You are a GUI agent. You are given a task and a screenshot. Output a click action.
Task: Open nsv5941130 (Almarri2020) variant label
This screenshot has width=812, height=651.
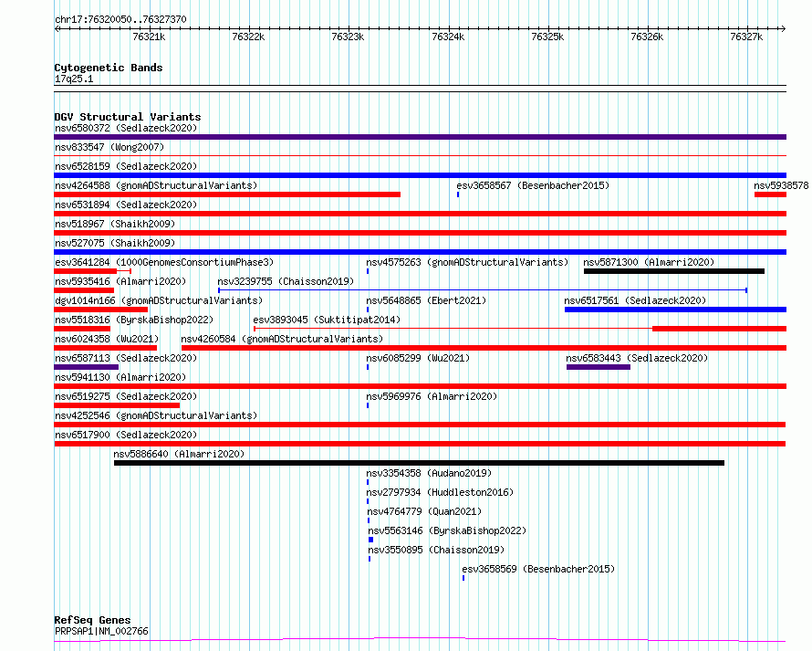click(x=120, y=377)
